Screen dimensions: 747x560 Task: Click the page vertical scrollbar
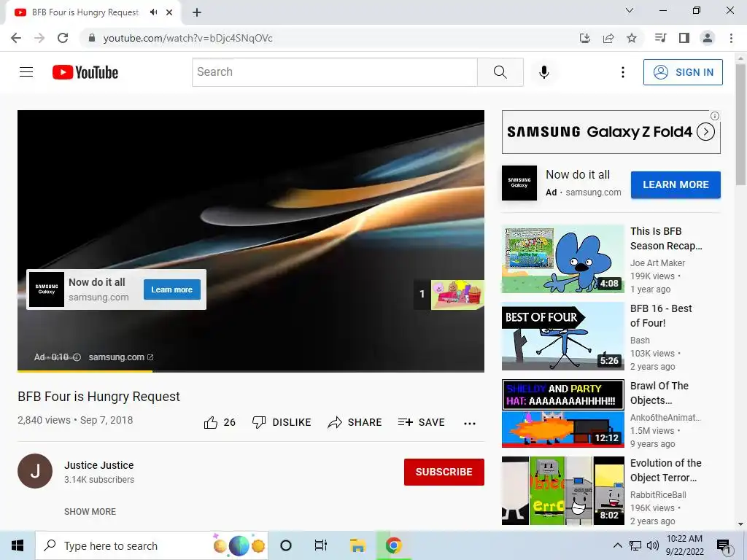tap(740, 125)
